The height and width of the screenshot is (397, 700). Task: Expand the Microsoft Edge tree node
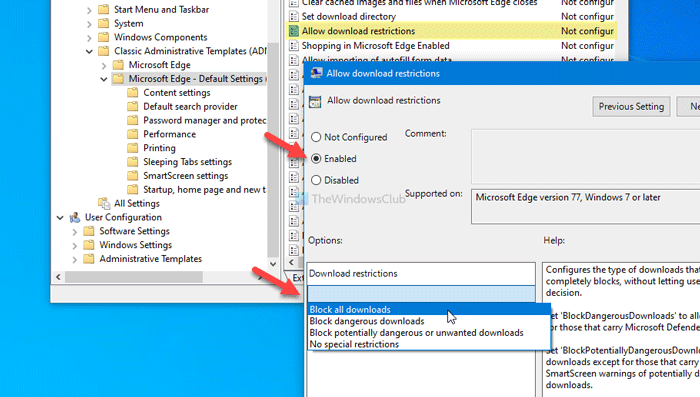click(x=104, y=66)
